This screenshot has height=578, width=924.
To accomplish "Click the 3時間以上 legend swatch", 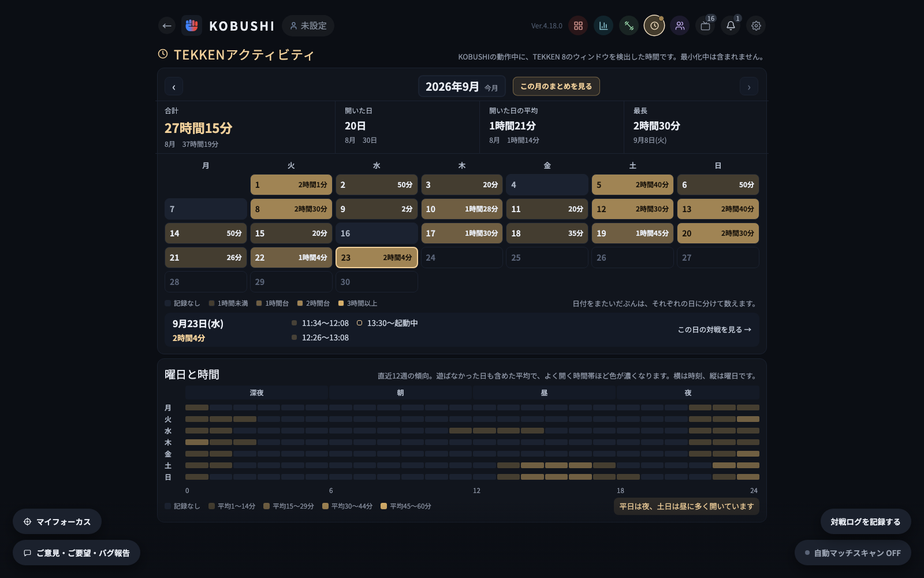I will pos(341,303).
